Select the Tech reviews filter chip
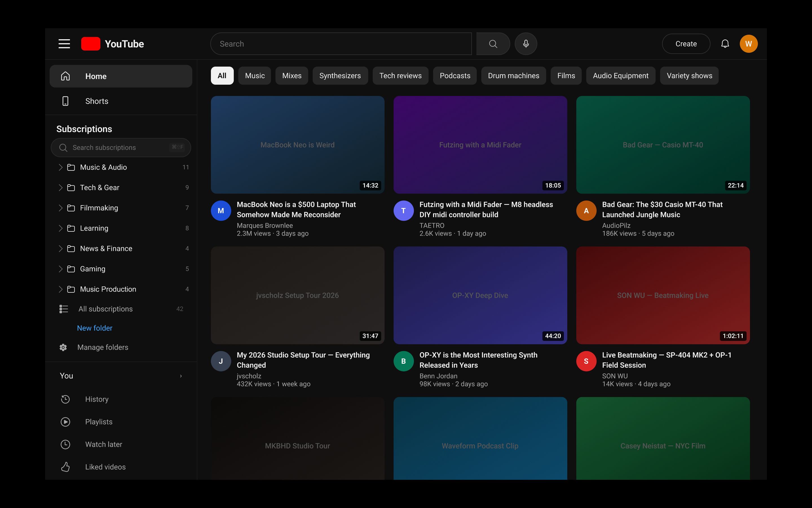The width and height of the screenshot is (812, 508). click(400, 76)
